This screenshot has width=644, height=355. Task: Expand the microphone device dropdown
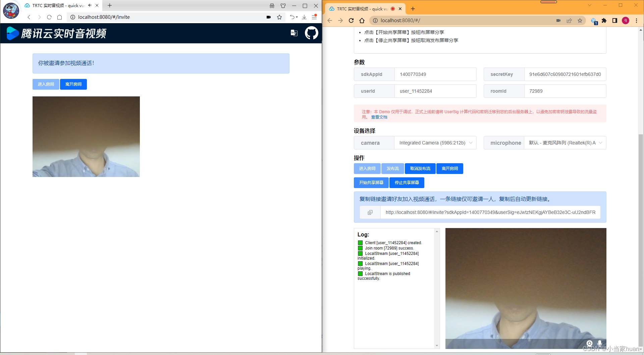600,143
